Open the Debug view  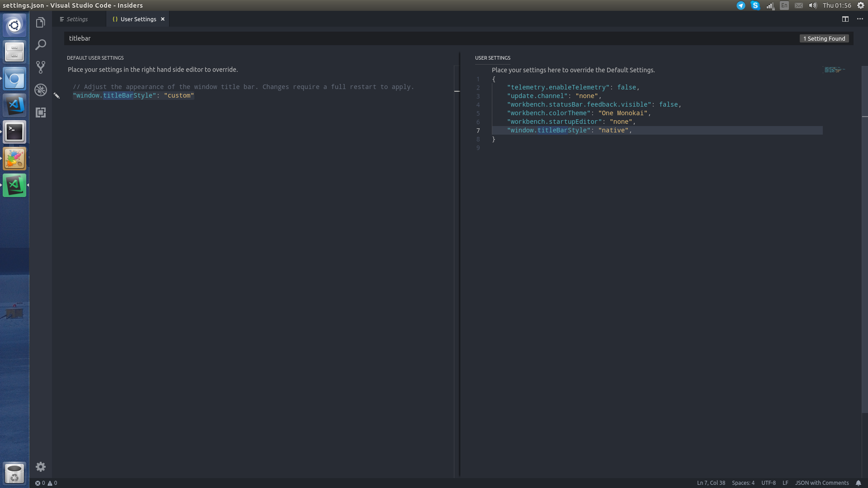pyautogui.click(x=41, y=90)
